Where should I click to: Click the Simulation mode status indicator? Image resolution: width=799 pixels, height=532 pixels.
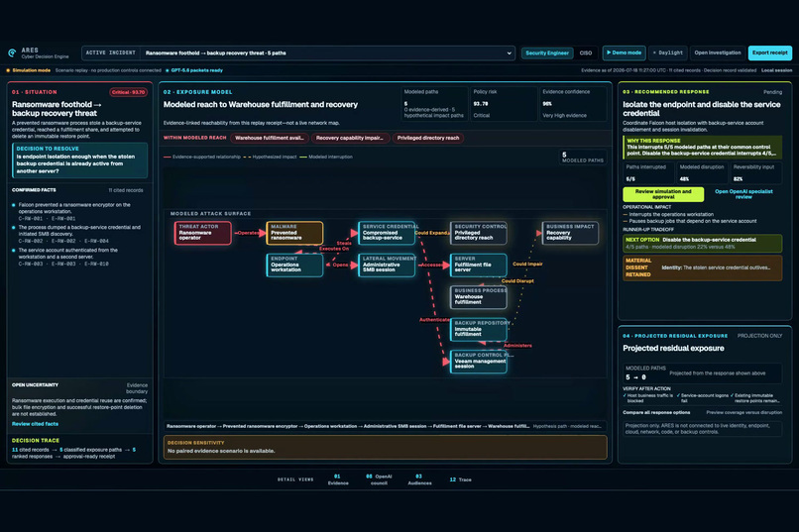pyautogui.click(x=28, y=70)
